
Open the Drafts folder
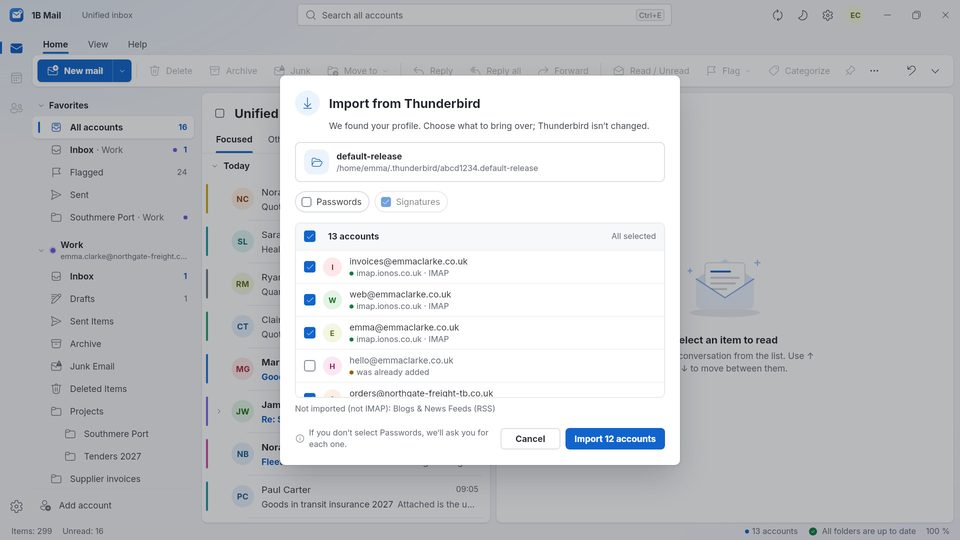tap(113, 299)
